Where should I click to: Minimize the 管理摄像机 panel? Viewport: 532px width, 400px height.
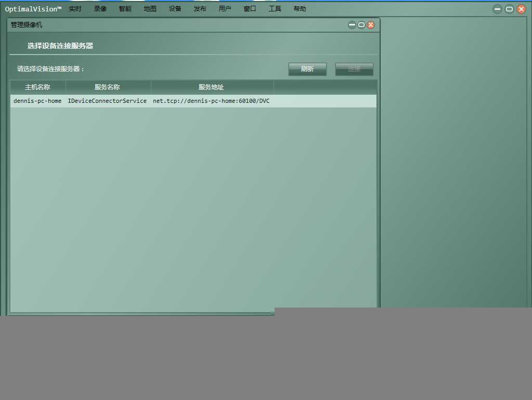click(x=352, y=25)
